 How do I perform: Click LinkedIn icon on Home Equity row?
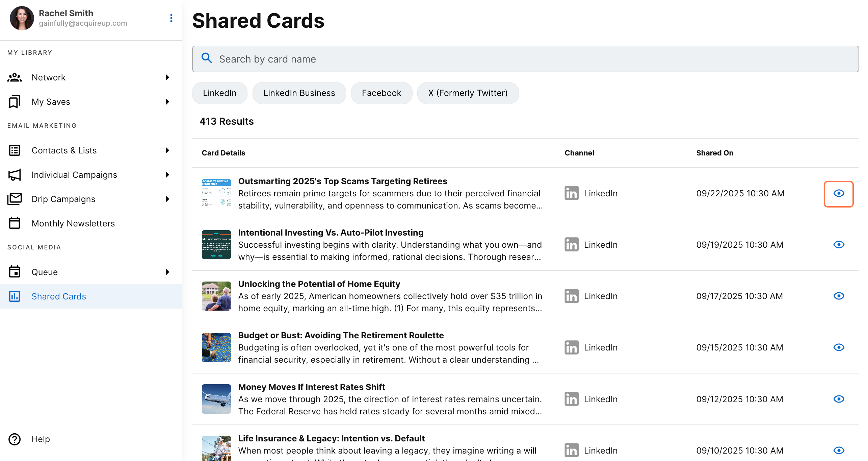pyautogui.click(x=571, y=296)
